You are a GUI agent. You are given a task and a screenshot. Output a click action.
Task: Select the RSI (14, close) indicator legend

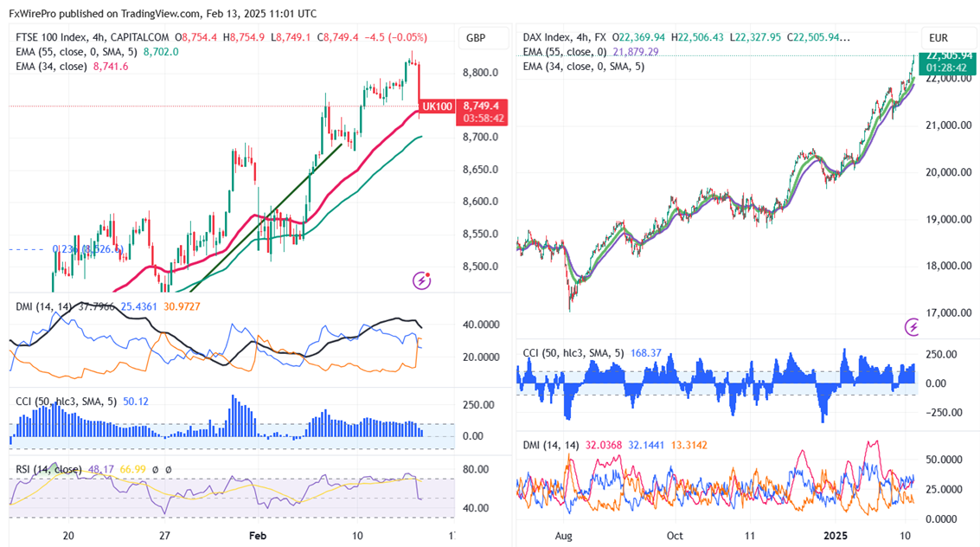click(48, 469)
